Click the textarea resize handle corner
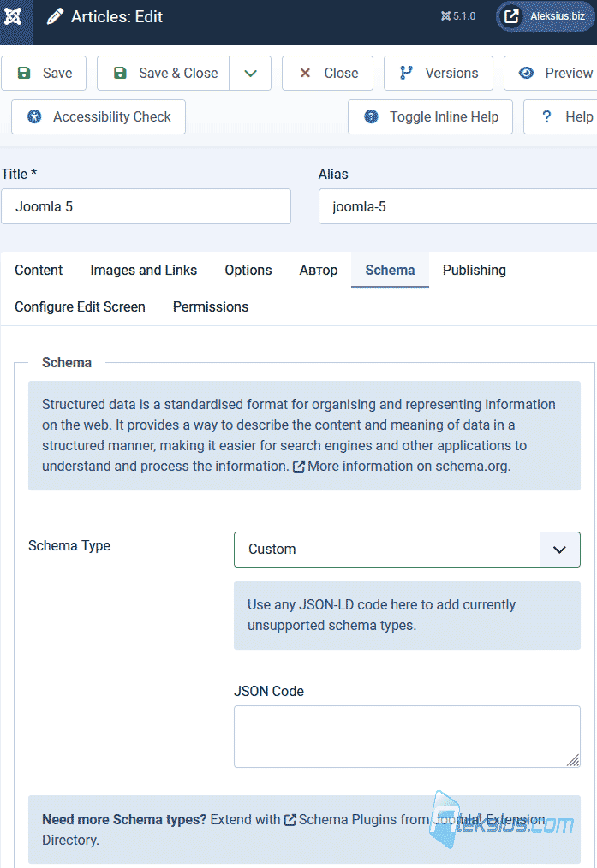This screenshot has width=597, height=868. point(573,760)
